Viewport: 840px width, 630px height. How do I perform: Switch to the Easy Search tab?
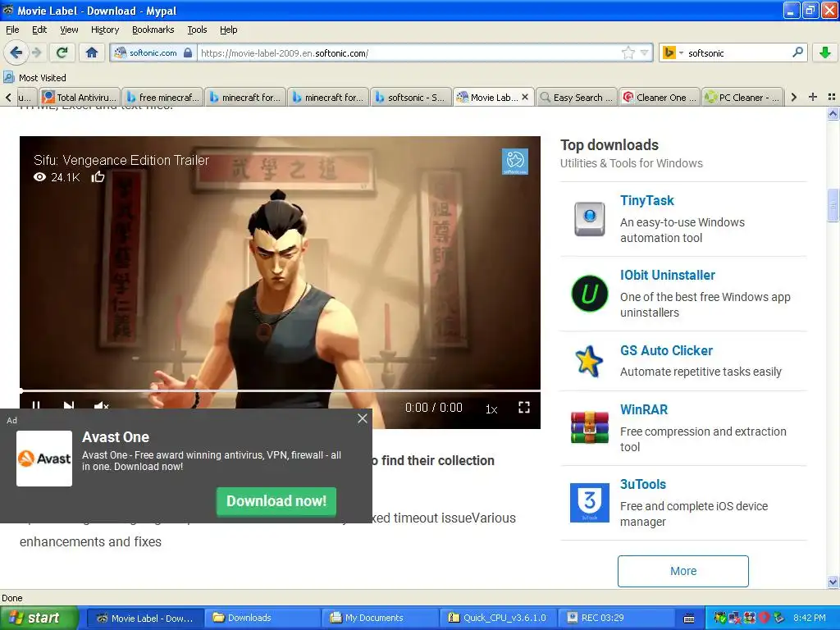577,98
